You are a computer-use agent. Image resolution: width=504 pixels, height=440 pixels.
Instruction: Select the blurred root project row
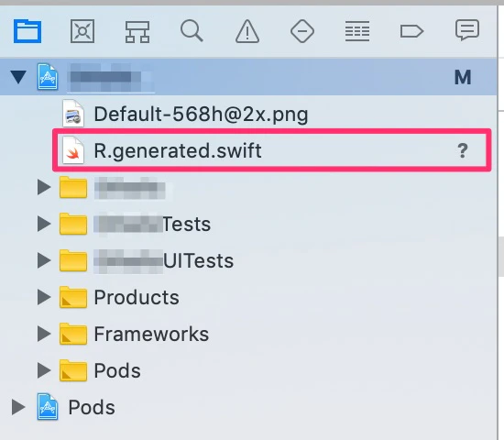click(248, 77)
